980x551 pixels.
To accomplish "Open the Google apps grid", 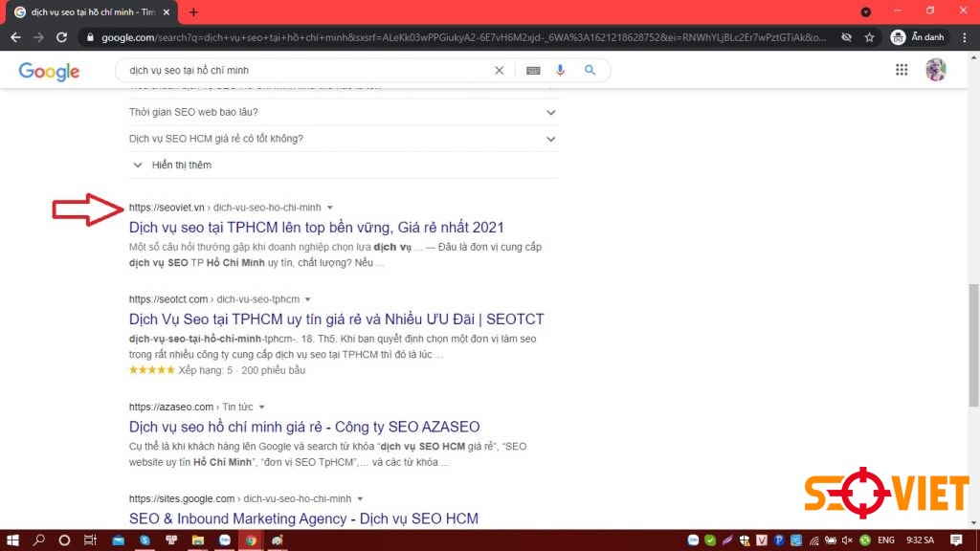I will coord(901,69).
